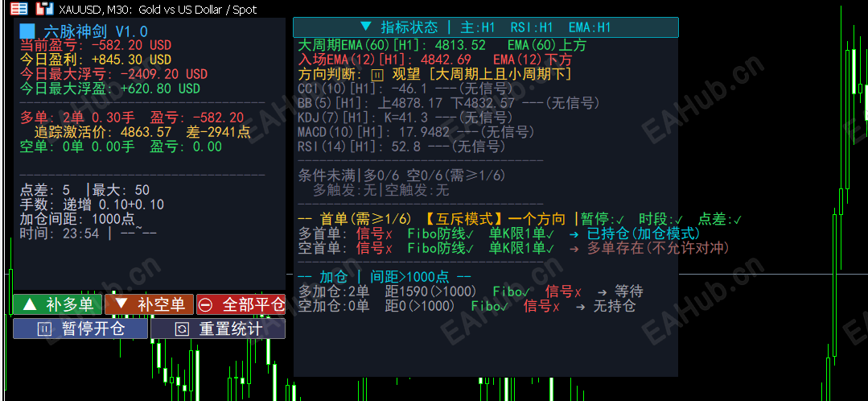Click the KDJ(7)[H1]: K=41.3 line
This screenshot has width=868, height=401.
pyautogui.click(x=405, y=117)
